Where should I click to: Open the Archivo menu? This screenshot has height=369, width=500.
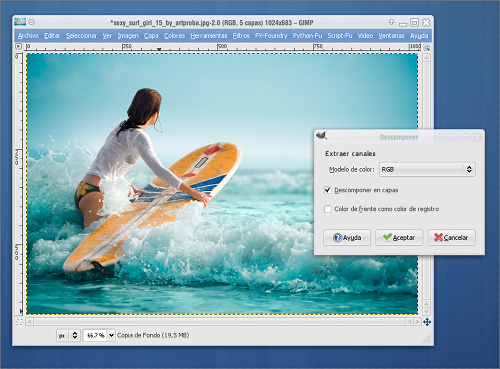(28, 36)
